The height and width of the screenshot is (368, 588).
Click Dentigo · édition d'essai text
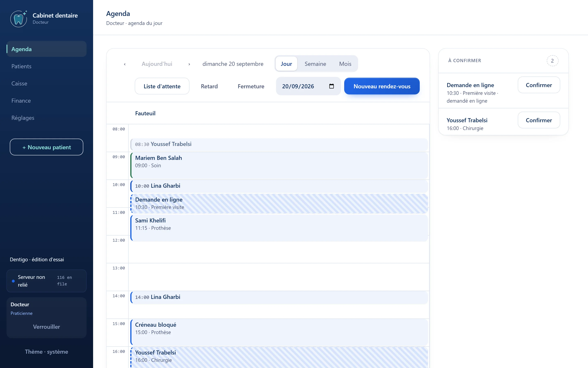37,259
